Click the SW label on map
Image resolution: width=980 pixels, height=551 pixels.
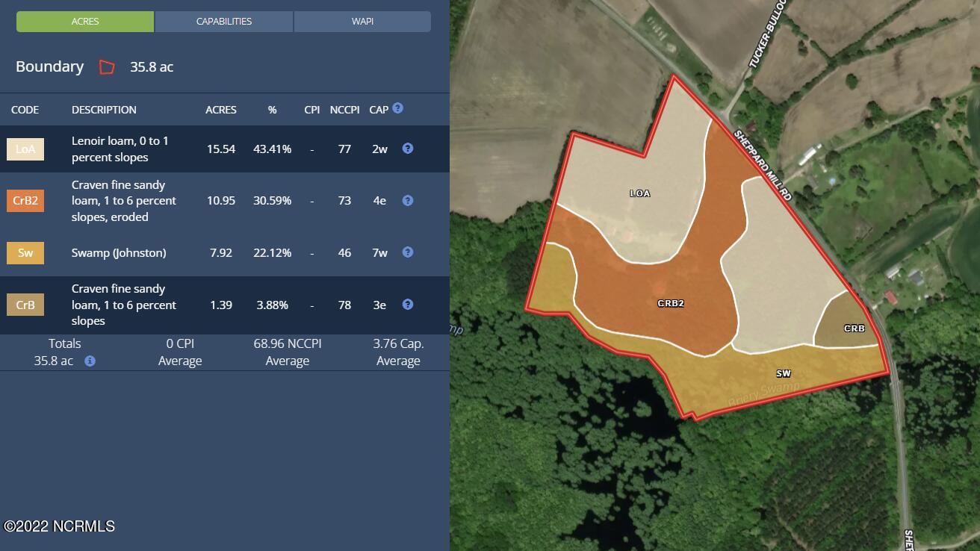(x=783, y=373)
